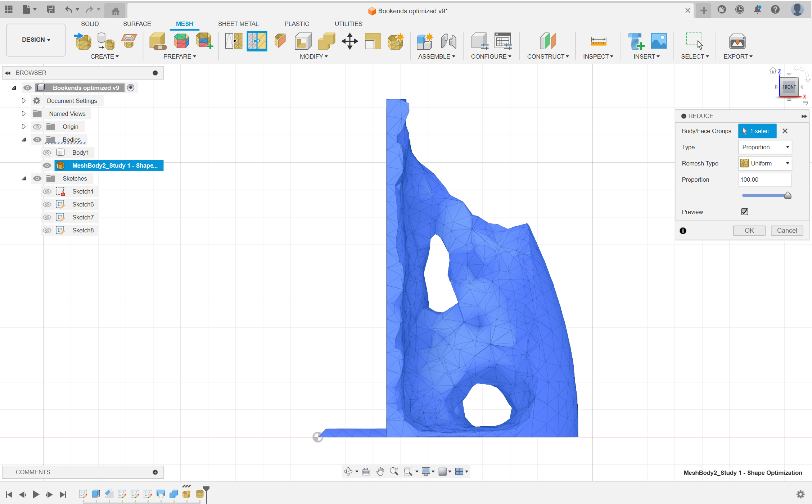Toggle visibility of Sketches folder
This screenshot has height=504, width=812.
coord(37,178)
